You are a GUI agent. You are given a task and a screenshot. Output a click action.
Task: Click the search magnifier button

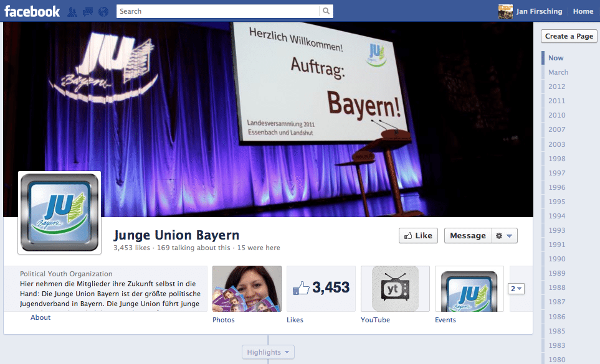pos(326,11)
